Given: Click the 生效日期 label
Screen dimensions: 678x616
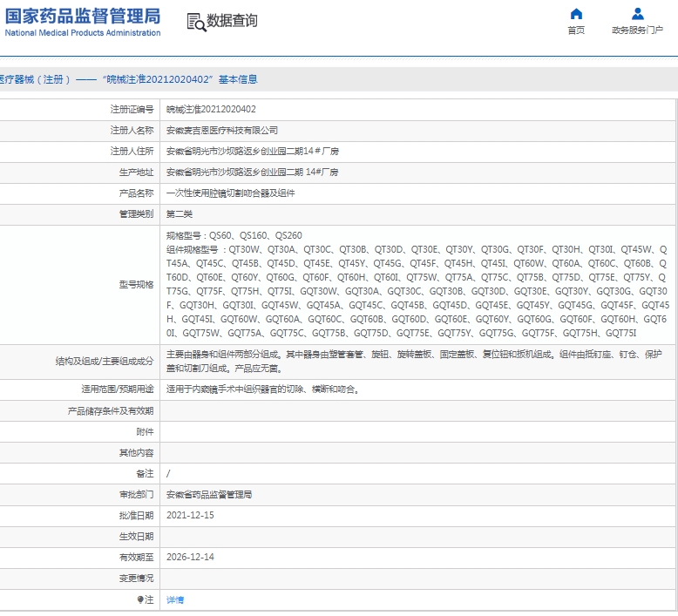Looking at the screenshot, I should click(136, 537).
